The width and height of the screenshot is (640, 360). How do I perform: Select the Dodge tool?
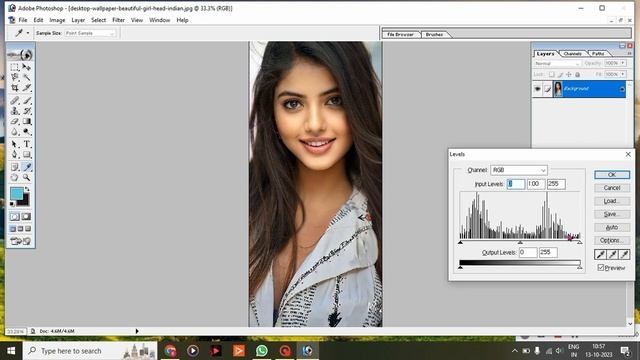click(x=27, y=132)
